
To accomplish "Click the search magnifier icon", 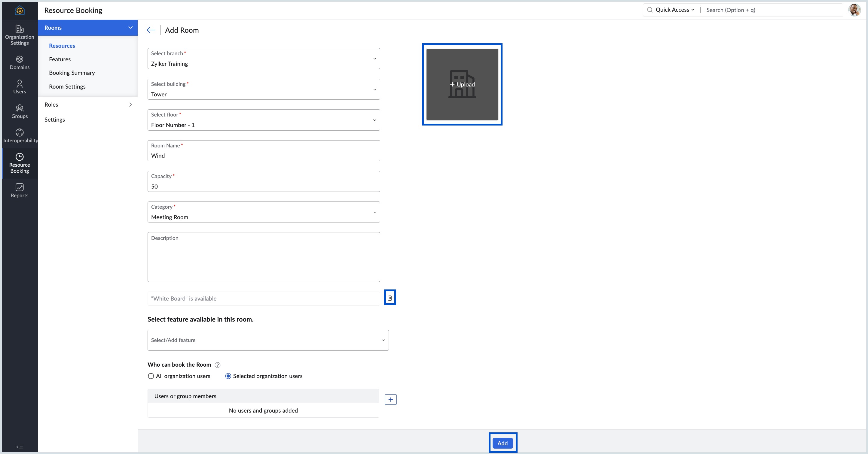I will pos(650,10).
